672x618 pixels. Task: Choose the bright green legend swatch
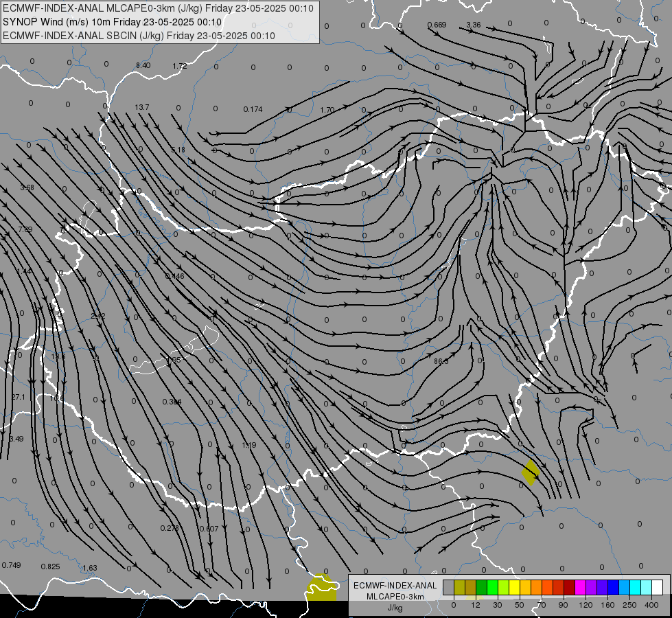pyautogui.click(x=493, y=588)
